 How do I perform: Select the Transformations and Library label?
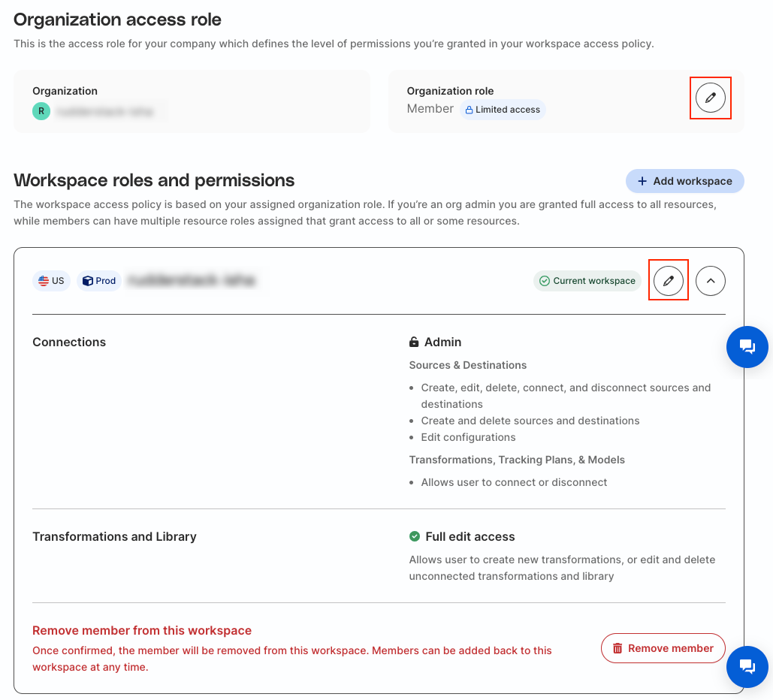click(x=114, y=536)
